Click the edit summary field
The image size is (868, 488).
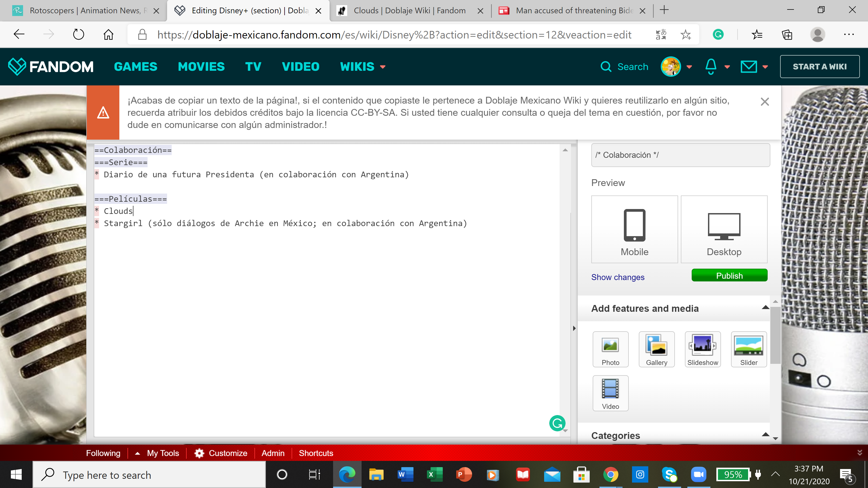tap(680, 155)
